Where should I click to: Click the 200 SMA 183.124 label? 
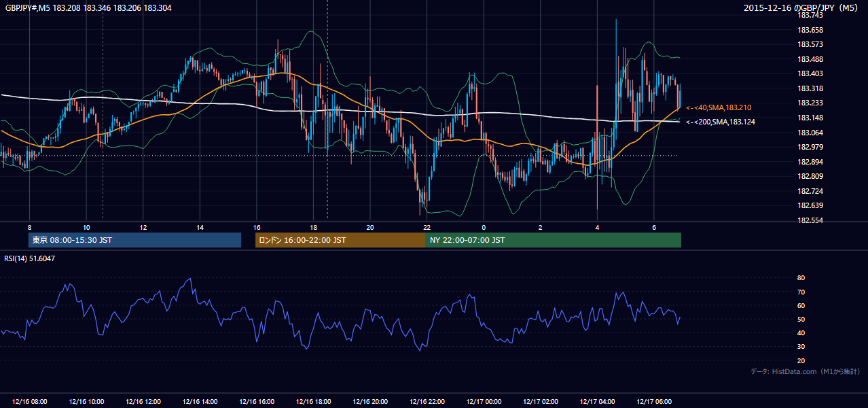(x=720, y=122)
